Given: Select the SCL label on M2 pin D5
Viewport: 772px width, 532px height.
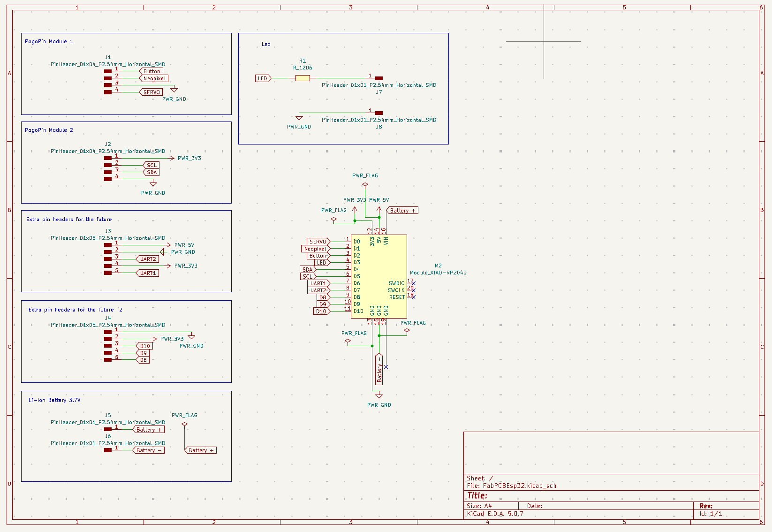Looking at the screenshot, I should (x=308, y=276).
